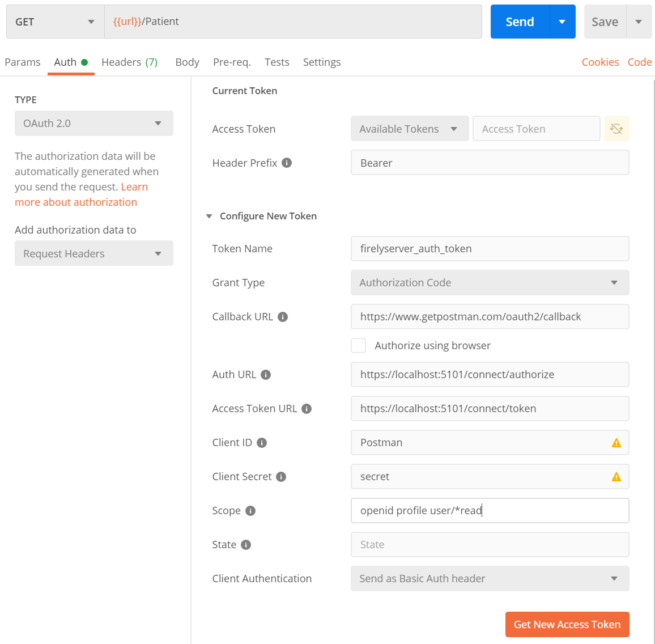Click the Access Token URL input field
This screenshot has width=655, height=644.
490,409
